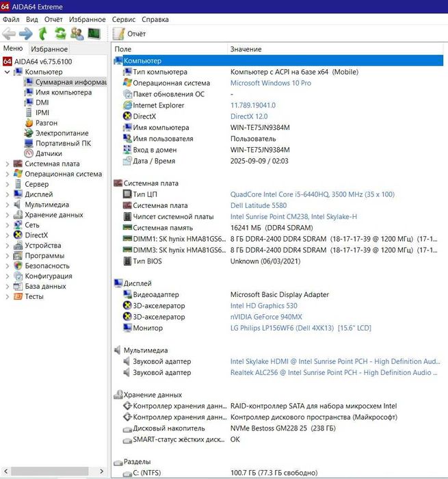
Task: Select AIDA64 v6.75.6100 root item
Action: [43, 62]
